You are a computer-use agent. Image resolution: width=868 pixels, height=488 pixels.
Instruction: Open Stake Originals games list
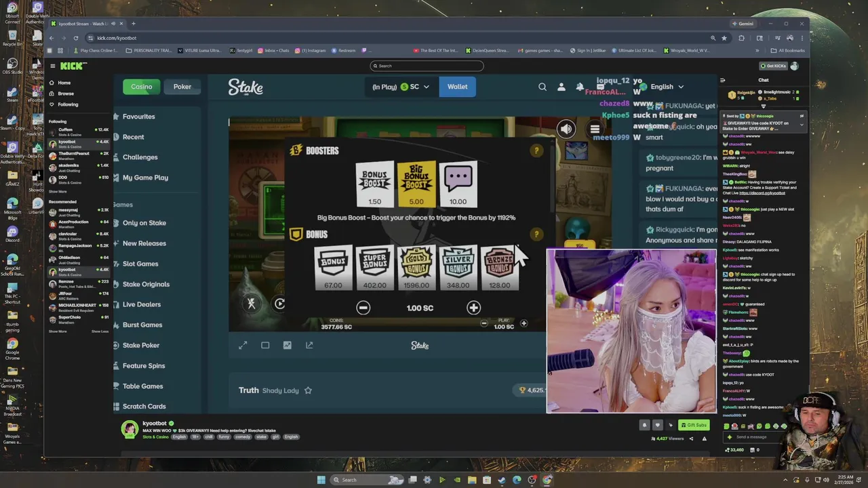click(x=146, y=284)
